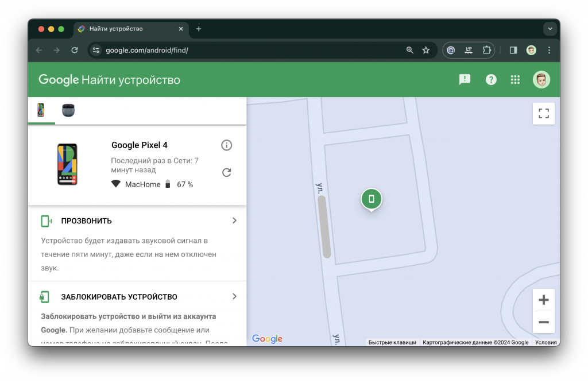Zoom in using the plus control
The height and width of the screenshot is (383, 588).
click(543, 299)
